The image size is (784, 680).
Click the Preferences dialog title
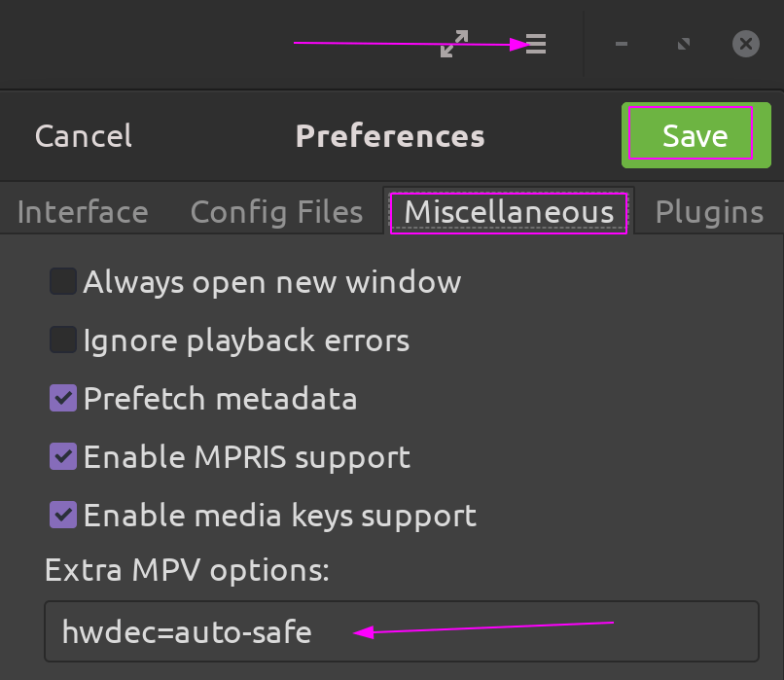coord(389,135)
